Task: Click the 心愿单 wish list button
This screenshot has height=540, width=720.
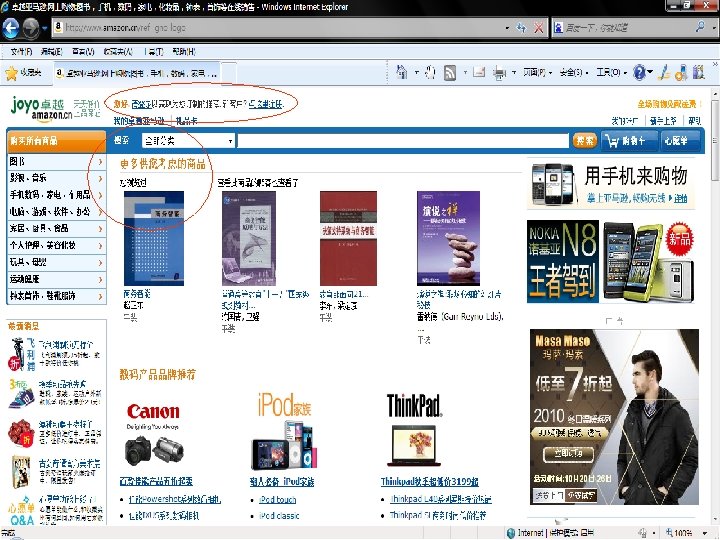Action: [x=679, y=141]
